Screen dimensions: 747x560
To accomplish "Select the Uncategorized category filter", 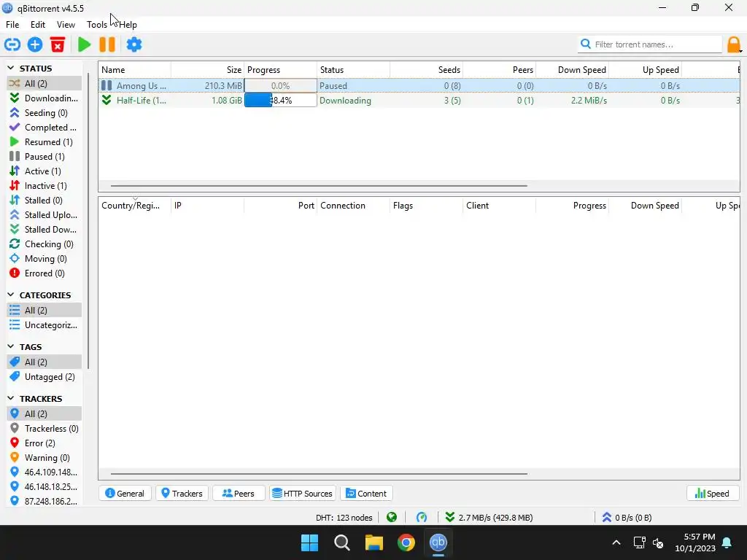I will [x=44, y=325].
